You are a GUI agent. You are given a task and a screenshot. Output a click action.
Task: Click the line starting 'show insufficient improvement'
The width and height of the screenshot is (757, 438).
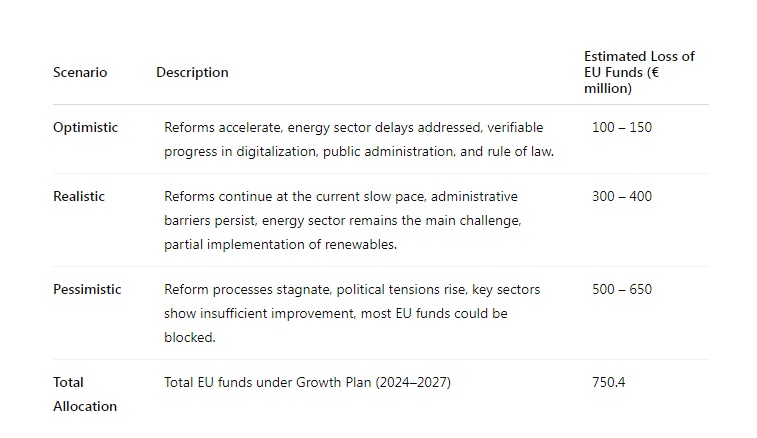[336, 313]
